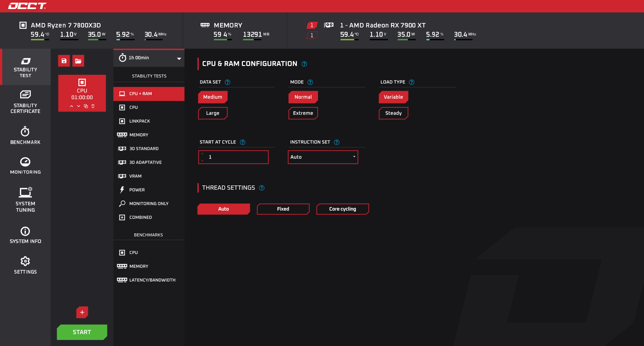Open the System Info section
This screenshot has width=644, height=346.
click(25, 235)
